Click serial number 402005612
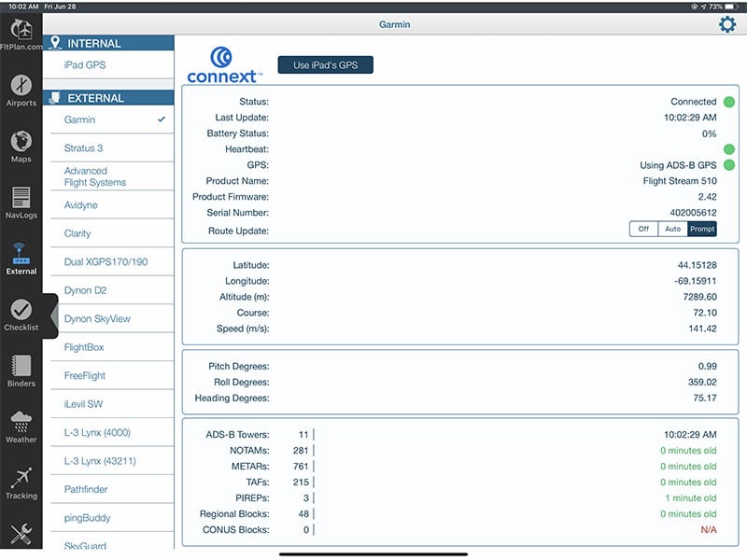The height and width of the screenshot is (560, 747). [693, 213]
